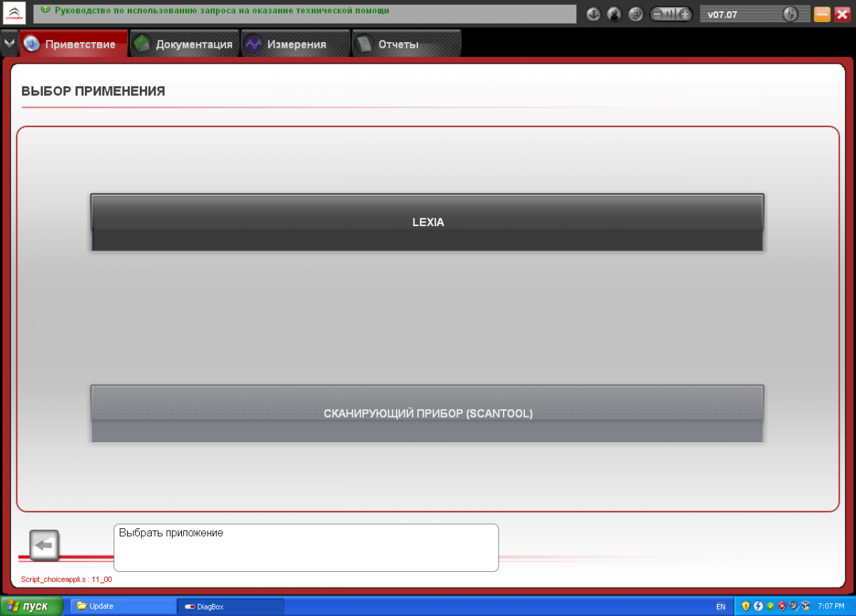Open the Документация tab
This screenshot has width=856, height=616.
coord(184,43)
